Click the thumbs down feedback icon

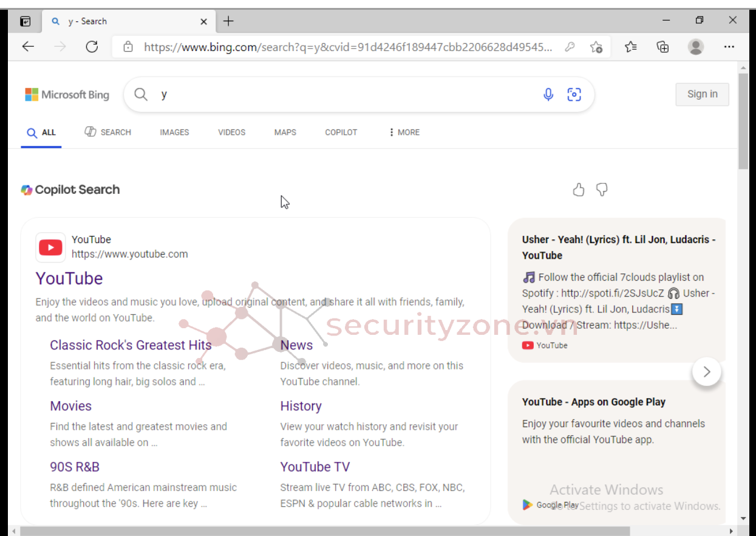click(x=602, y=190)
